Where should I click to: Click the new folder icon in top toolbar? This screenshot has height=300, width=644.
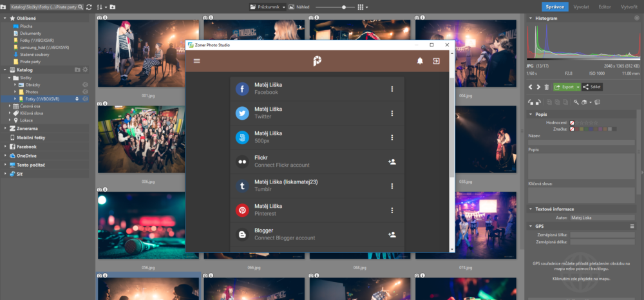click(x=113, y=7)
